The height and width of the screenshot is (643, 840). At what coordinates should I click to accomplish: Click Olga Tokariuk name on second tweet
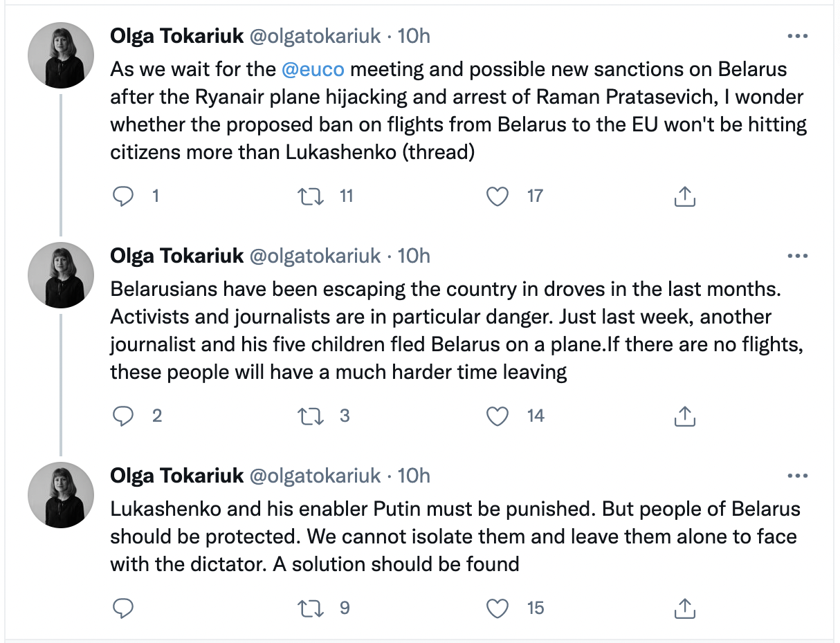[x=176, y=256]
